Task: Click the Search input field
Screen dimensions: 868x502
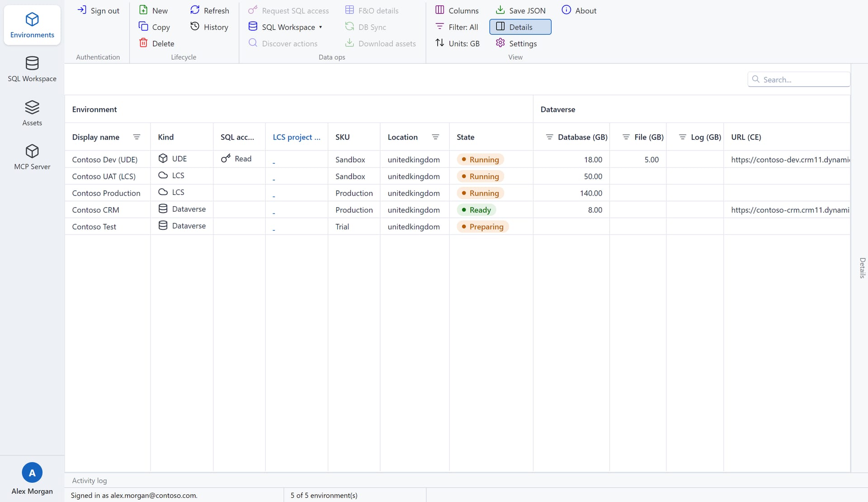Action: click(x=799, y=79)
